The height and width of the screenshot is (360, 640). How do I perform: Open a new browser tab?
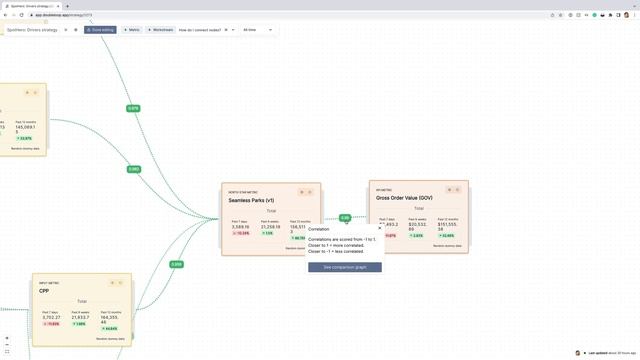67,6
